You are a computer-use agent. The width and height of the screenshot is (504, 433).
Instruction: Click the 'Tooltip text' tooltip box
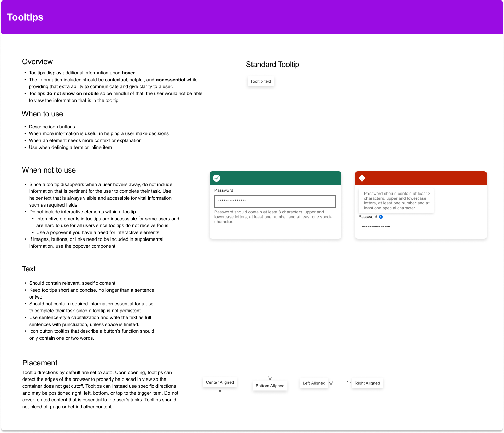[x=261, y=81]
